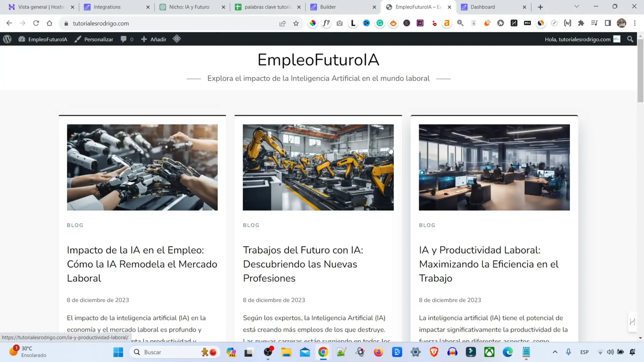644x362 pixels.
Task: Click the microphone icon in the taskbar
Action: (568, 352)
